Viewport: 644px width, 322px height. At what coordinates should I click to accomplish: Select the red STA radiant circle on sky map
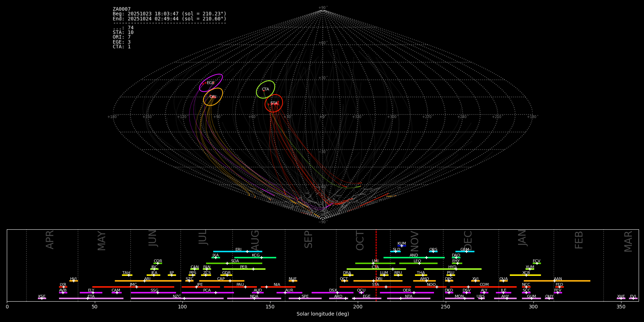click(x=274, y=103)
